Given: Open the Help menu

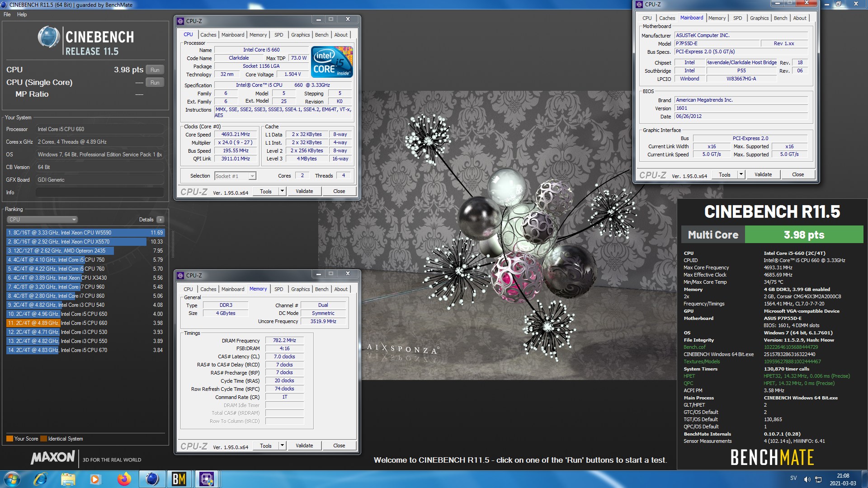Looking at the screenshot, I should [22, 14].
